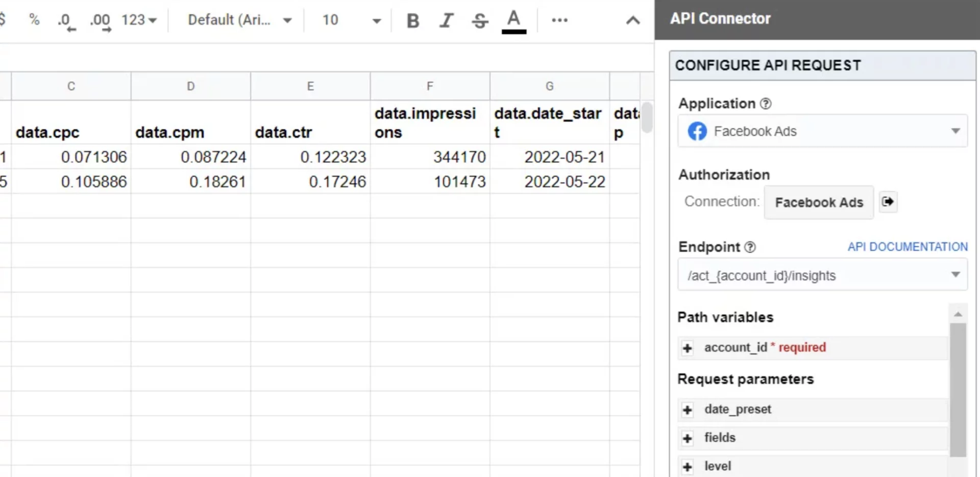Open the 123 number format menu
This screenshot has width=980, height=477.
139,20
